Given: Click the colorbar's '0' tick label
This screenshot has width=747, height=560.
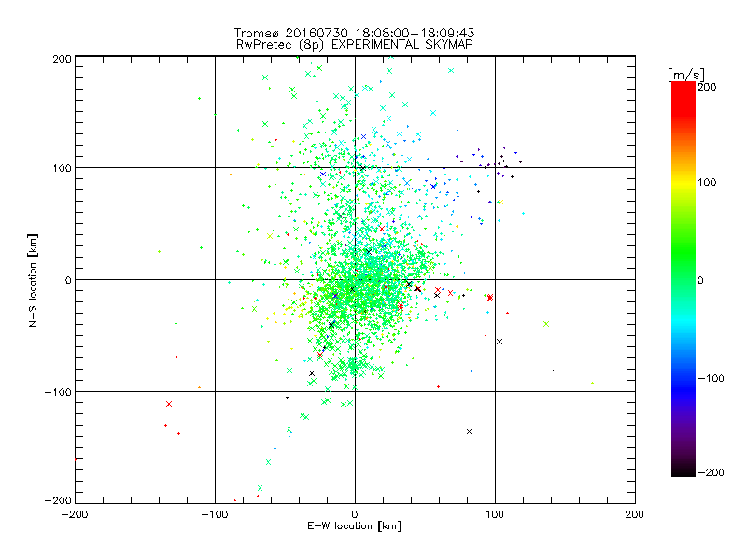Looking at the screenshot, I should click(x=700, y=280).
